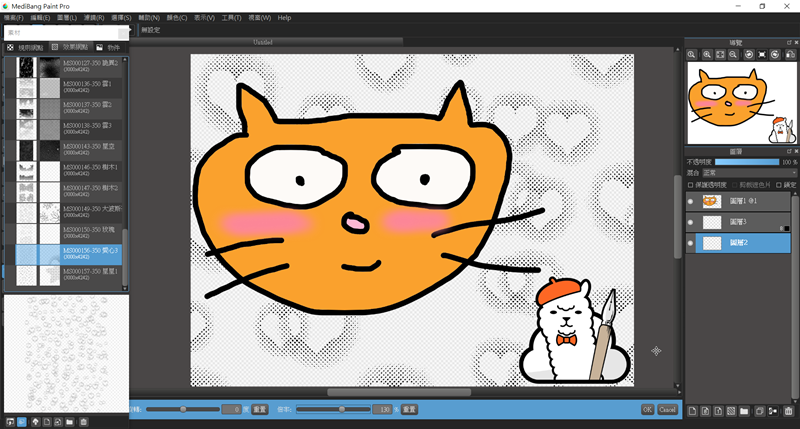Open the 濾鏡(R) menu
The height and width of the screenshot is (429, 800).
pos(95,18)
